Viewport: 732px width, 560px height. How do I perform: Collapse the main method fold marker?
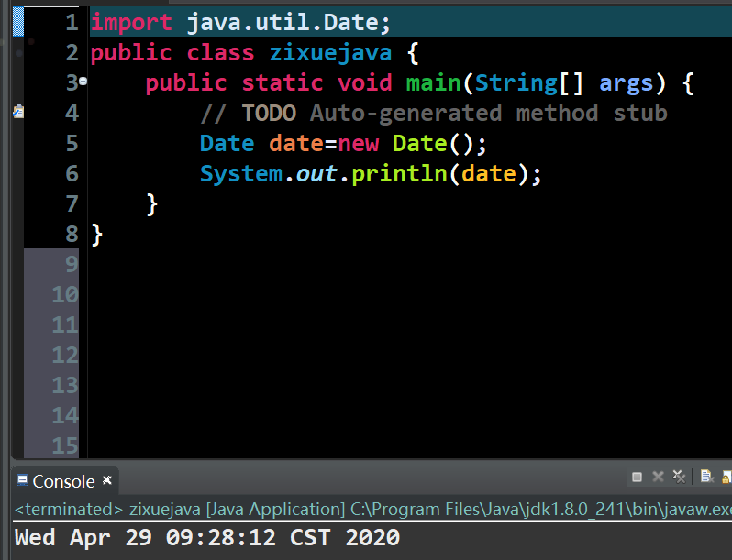click(83, 82)
